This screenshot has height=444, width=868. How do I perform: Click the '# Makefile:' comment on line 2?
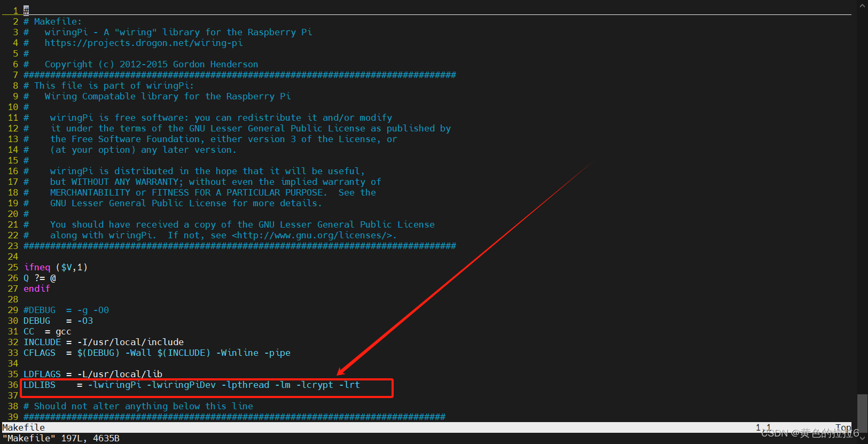[x=53, y=21]
